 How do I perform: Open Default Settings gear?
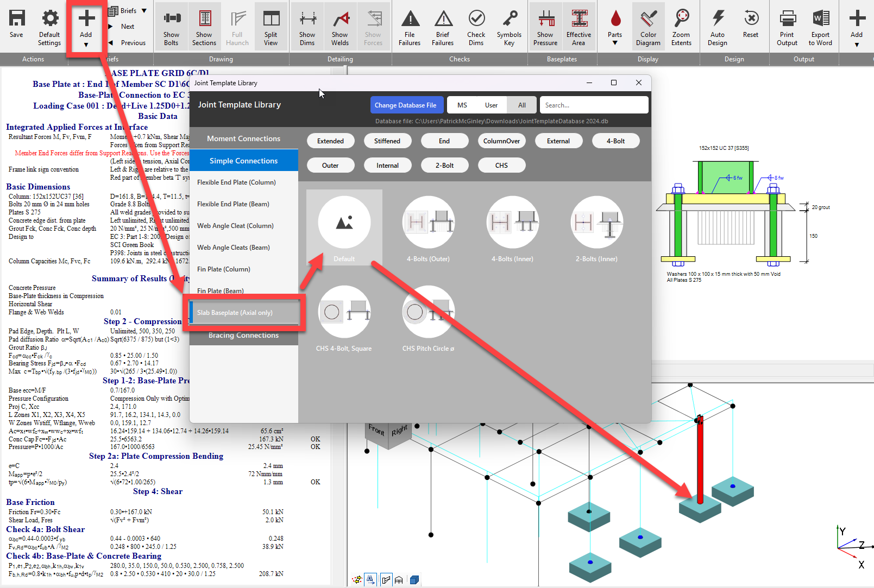pos(49,27)
